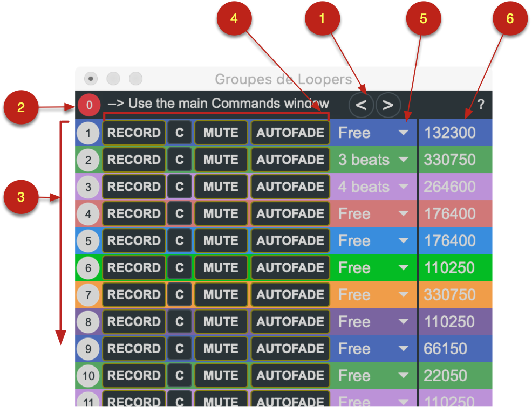Click AUTOFADE on looper 9

click(290, 349)
